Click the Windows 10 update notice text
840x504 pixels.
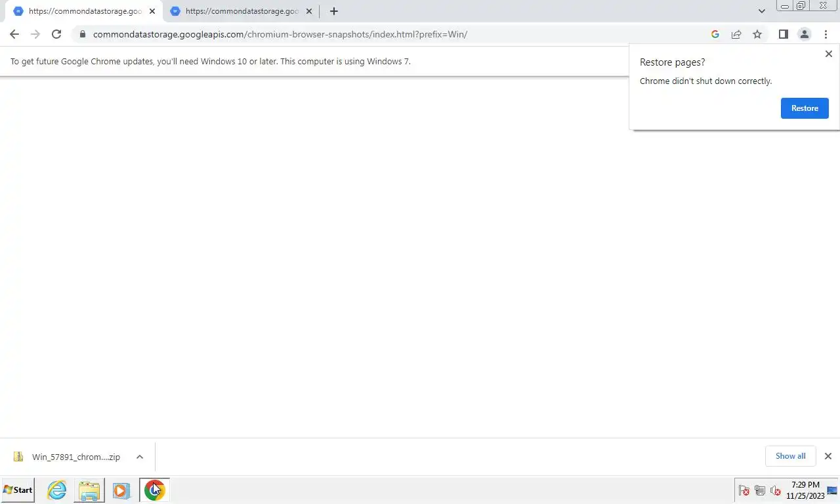pyautogui.click(x=211, y=61)
